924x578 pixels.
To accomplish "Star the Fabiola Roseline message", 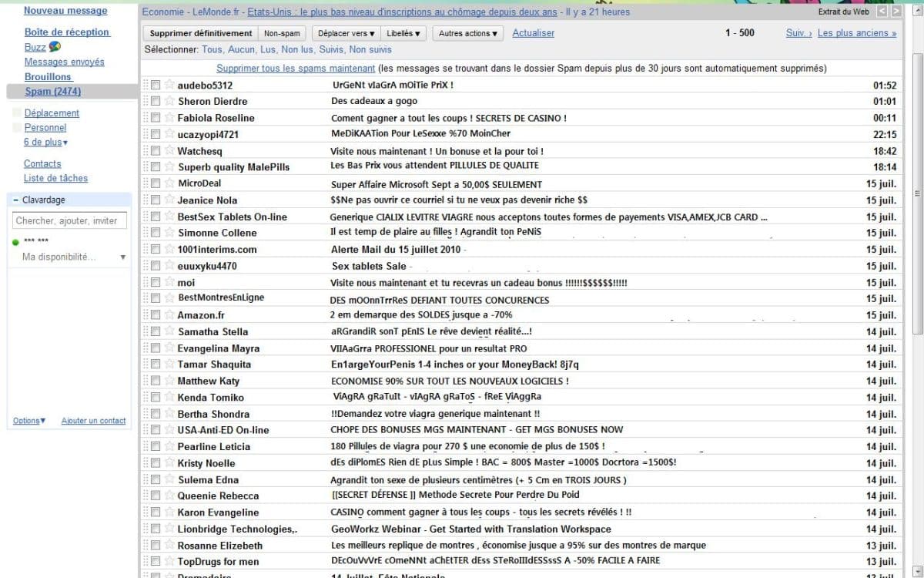I will click(169, 117).
